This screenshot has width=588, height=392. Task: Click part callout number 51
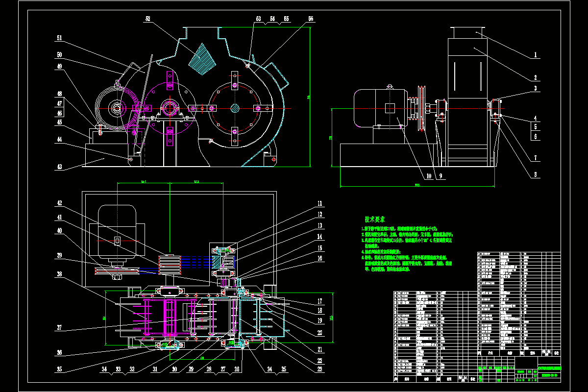(60, 38)
